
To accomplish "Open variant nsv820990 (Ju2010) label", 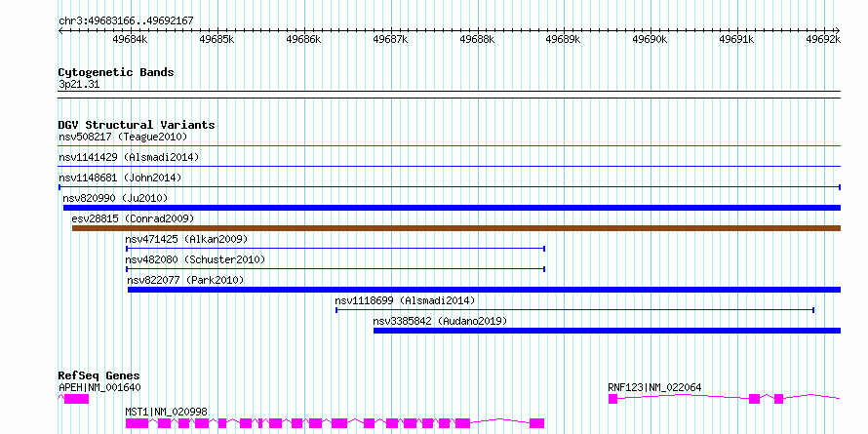I will tap(115, 198).
